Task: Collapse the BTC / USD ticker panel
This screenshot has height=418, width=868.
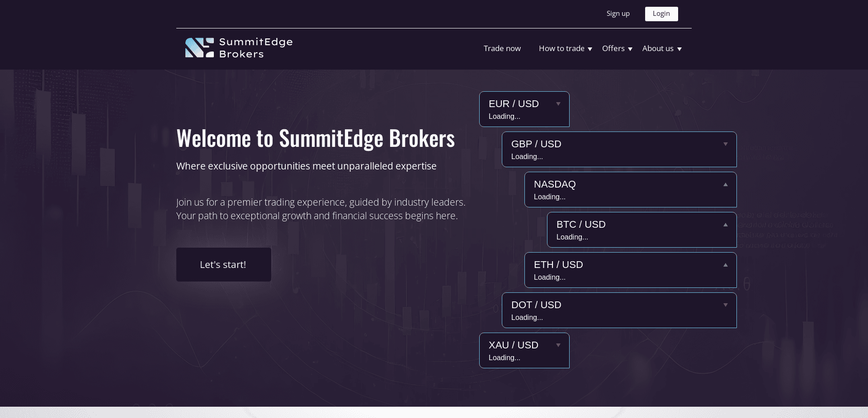Action: pyautogui.click(x=725, y=224)
